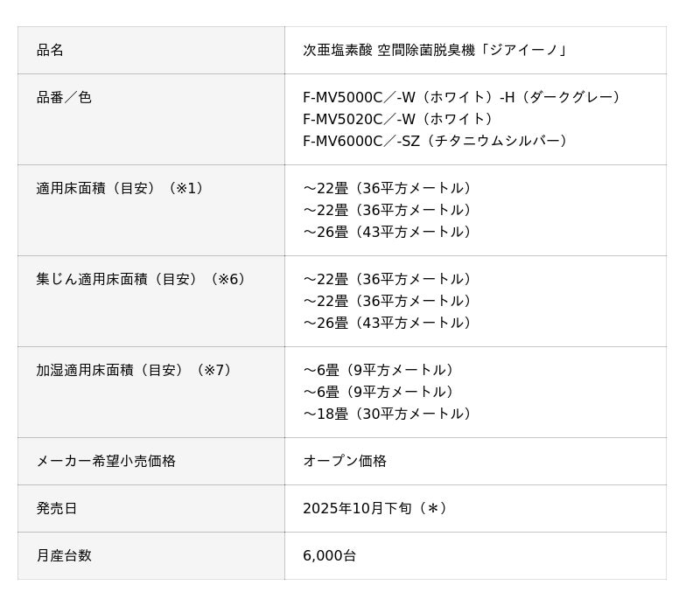
Task: Click the 集じん適用床面積（目安）（※6） label
Action: [143, 279]
